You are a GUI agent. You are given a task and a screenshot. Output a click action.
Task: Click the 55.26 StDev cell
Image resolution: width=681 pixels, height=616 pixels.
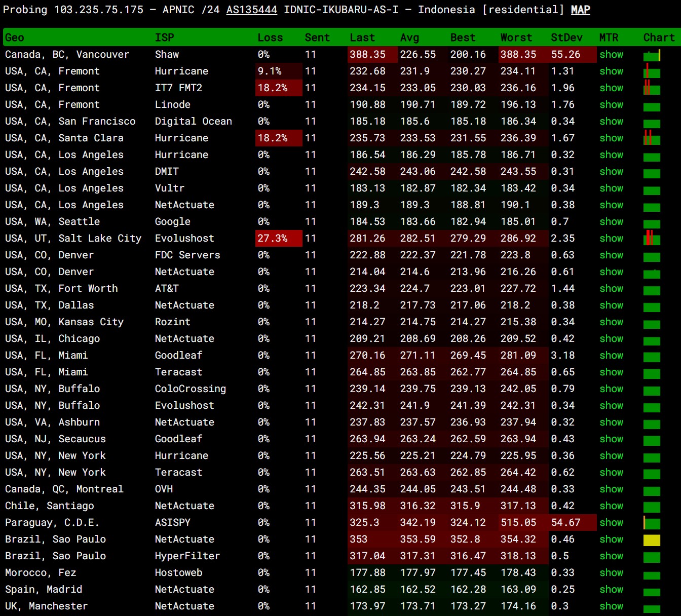coord(573,54)
